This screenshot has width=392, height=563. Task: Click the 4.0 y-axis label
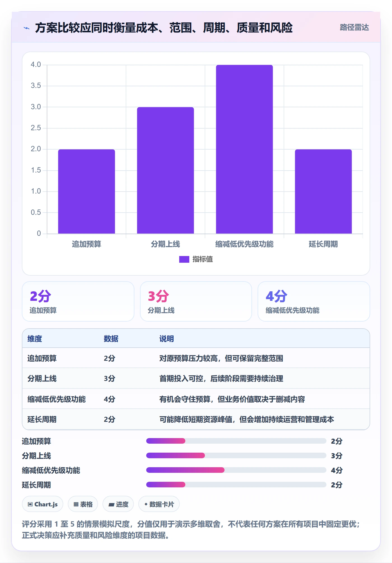(36, 64)
